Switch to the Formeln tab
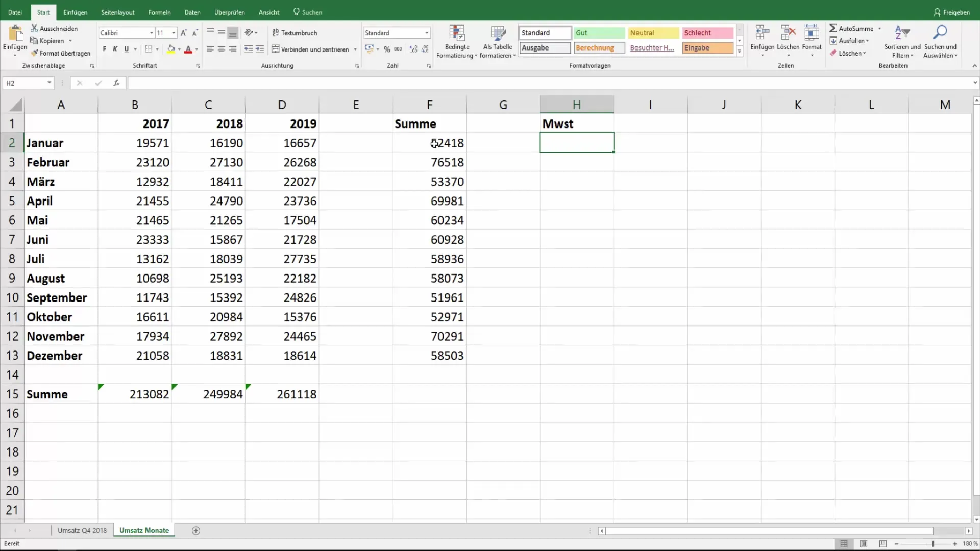The image size is (980, 551). tap(159, 12)
